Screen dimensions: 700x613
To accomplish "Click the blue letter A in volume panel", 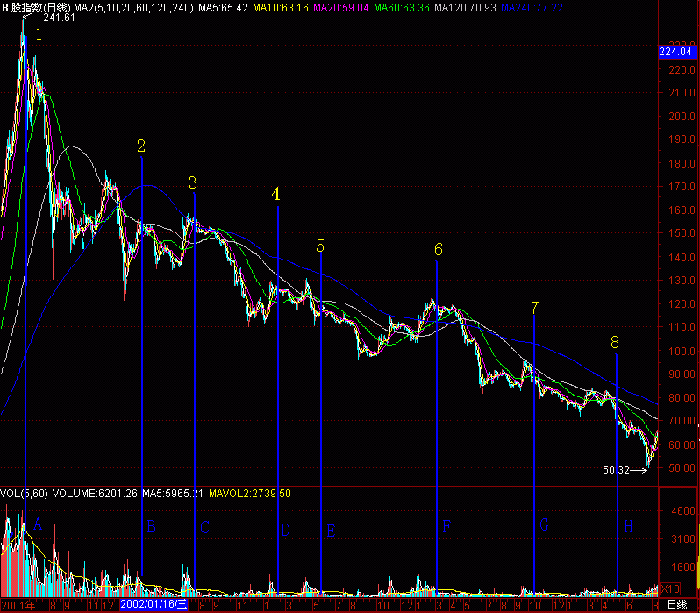I will [37, 524].
